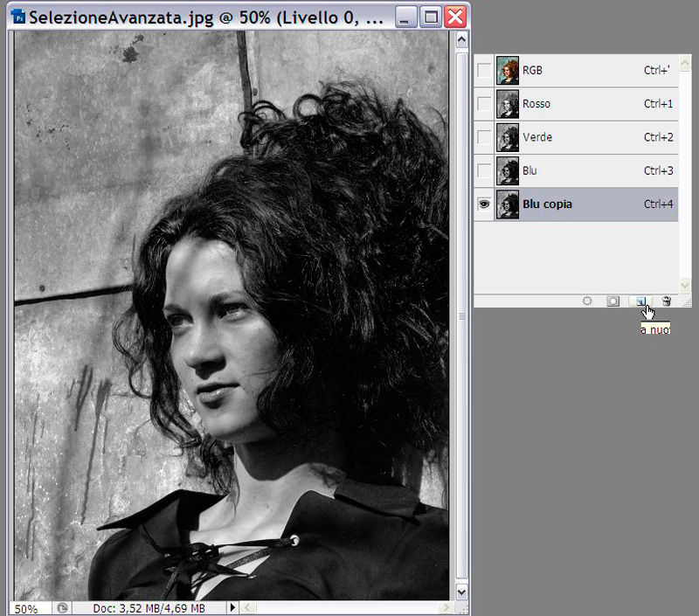Viewport: 699px width, 616px height.
Task: Click the channels panel resize grip
Action: click(685, 301)
